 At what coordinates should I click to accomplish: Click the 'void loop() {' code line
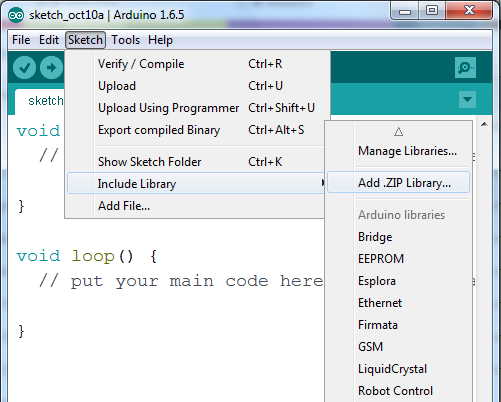(x=87, y=256)
